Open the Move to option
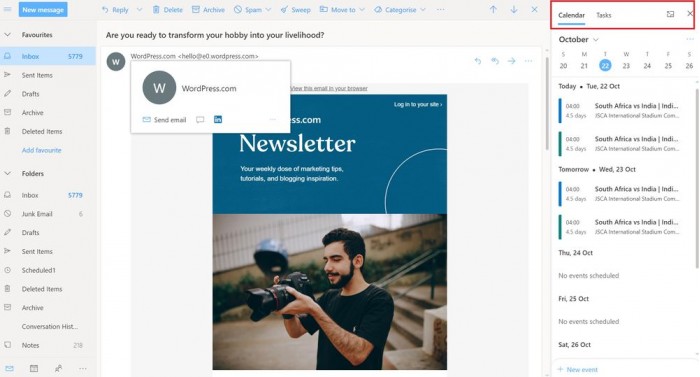 pos(338,9)
